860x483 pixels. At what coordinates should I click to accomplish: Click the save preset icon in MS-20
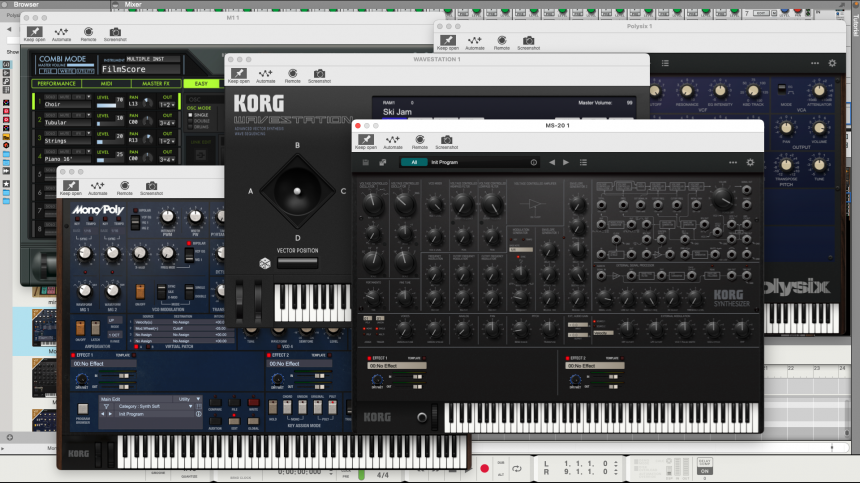pyautogui.click(x=366, y=162)
